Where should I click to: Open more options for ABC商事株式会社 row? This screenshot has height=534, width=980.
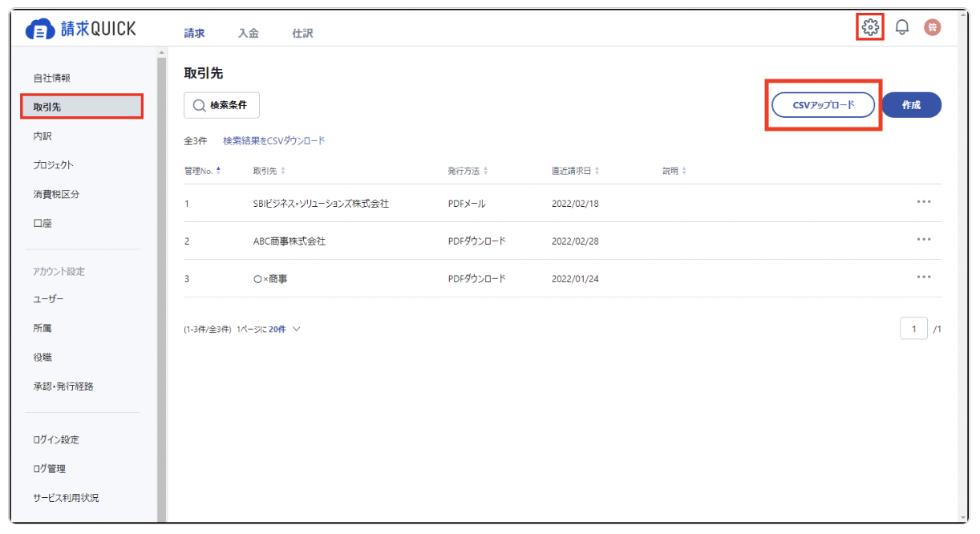pyautogui.click(x=924, y=239)
